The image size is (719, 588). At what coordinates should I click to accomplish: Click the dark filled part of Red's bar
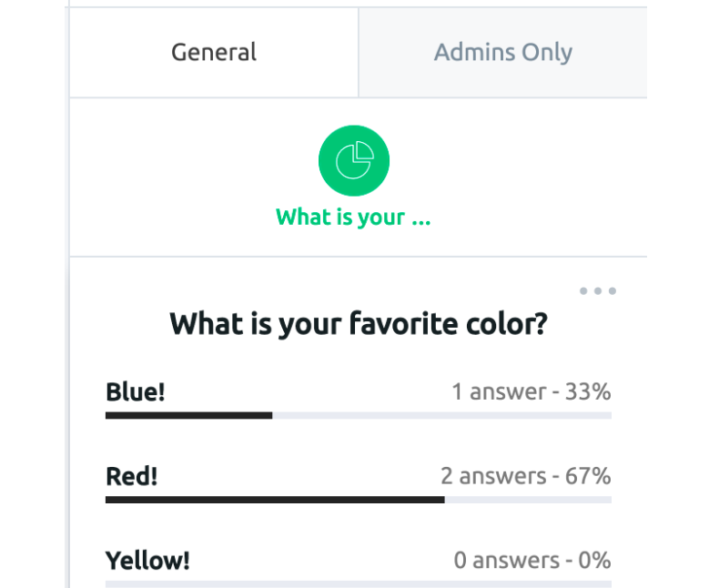coord(275,500)
